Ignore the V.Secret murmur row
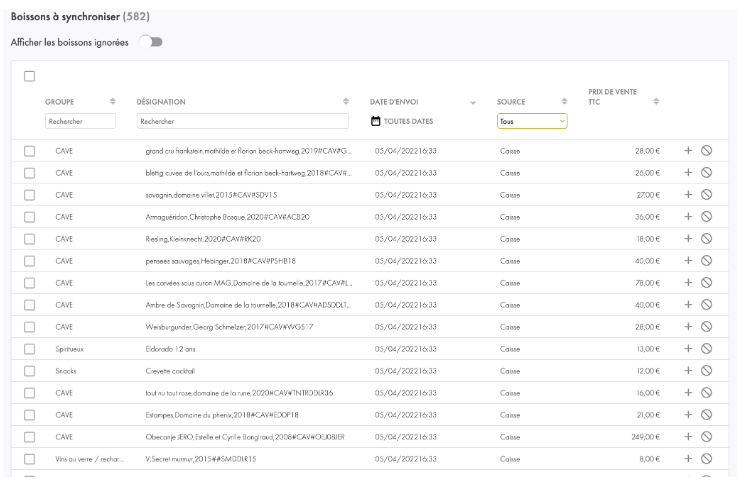This screenshot has height=485, width=737. click(x=706, y=459)
